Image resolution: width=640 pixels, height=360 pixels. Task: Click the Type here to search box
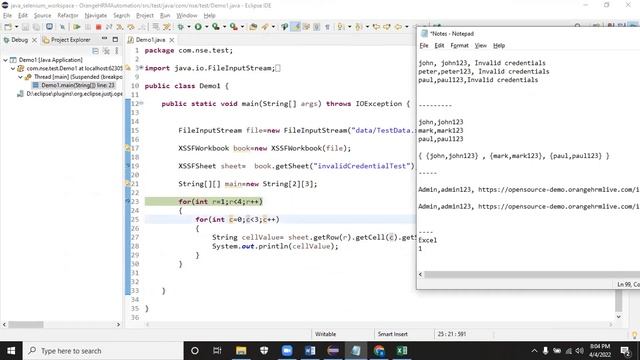click(x=103, y=351)
